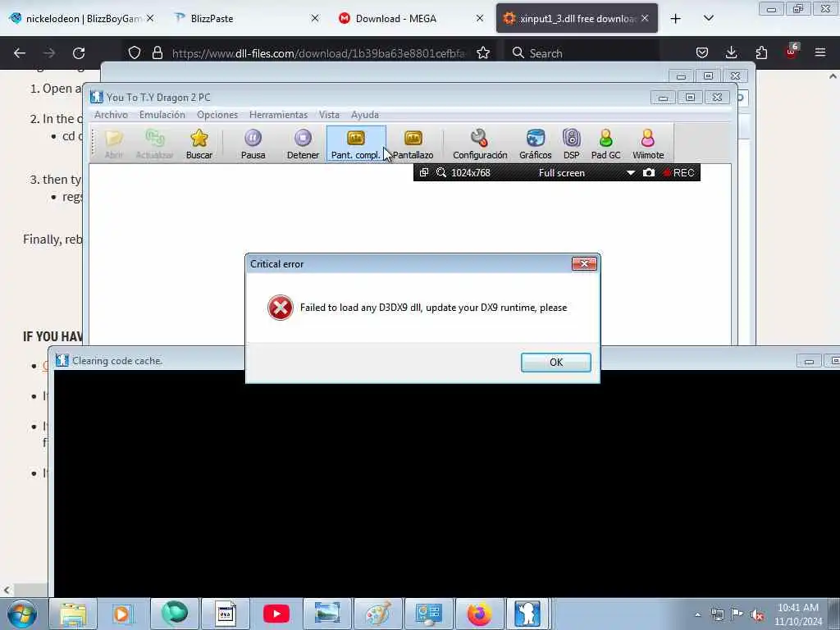Viewport: 840px width, 630px height.
Task: Click the REC button in recorder bar
Action: pyautogui.click(x=678, y=172)
